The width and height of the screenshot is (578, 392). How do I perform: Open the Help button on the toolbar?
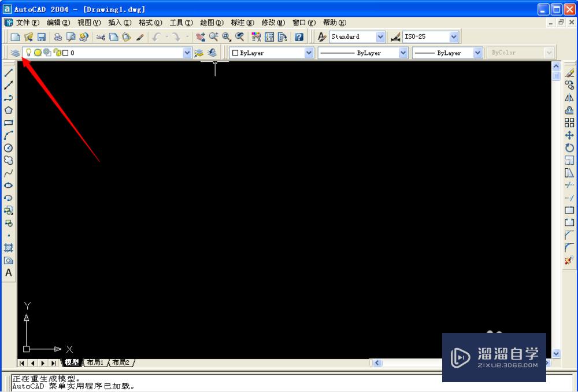pyautogui.click(x=299, y=36)
